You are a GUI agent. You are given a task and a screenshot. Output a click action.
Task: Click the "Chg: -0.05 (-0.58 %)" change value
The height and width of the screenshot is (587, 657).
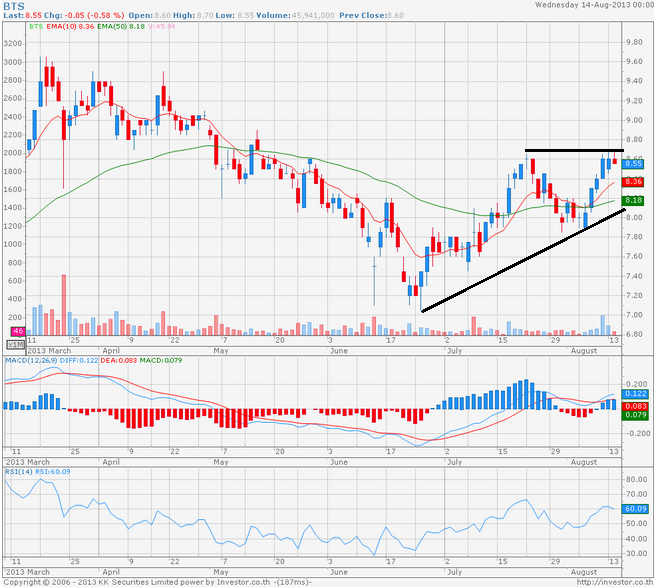[x=84, y=16]
